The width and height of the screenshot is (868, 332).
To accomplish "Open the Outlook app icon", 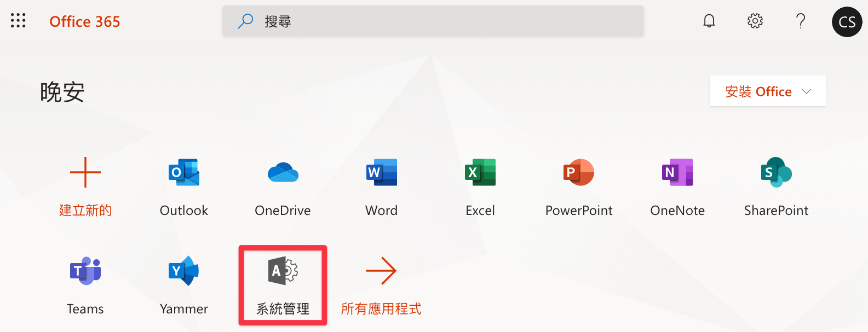I will (184, 172).
